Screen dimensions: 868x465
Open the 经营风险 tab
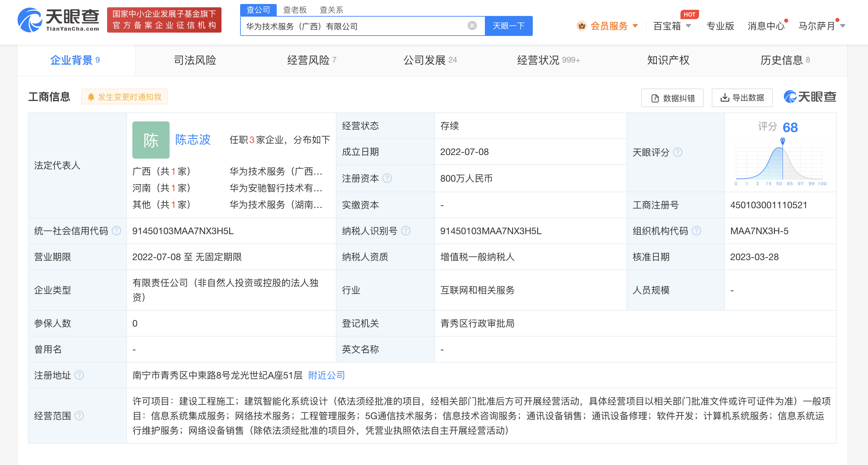pos(312,60)
